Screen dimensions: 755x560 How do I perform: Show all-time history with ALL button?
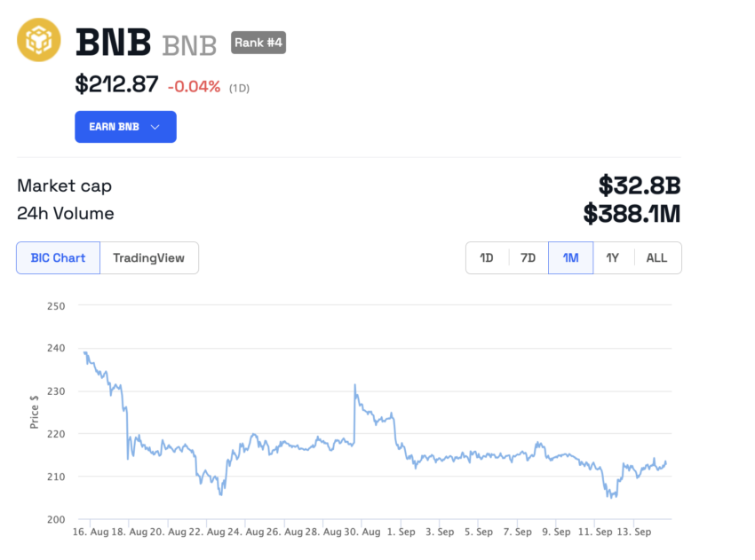point(656,257)
